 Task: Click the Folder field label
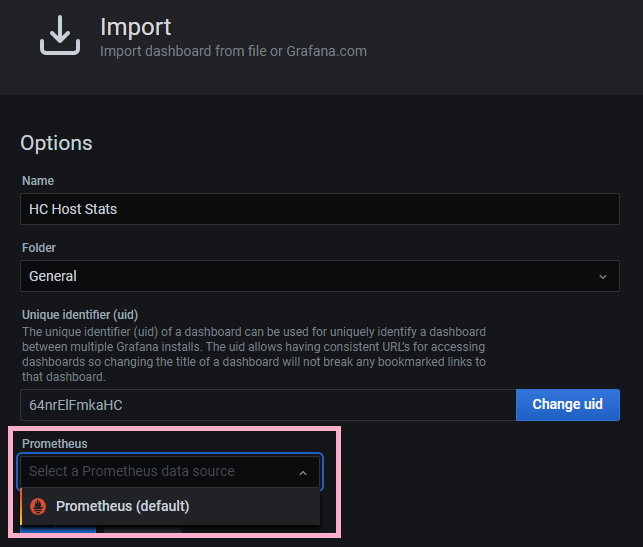click(39, 247)
